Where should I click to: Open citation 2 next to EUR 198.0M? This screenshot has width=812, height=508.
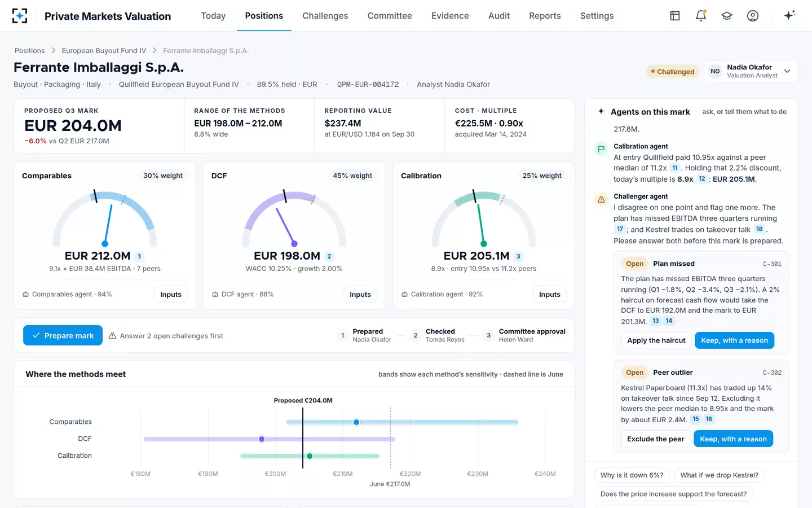tap(329, 256)
